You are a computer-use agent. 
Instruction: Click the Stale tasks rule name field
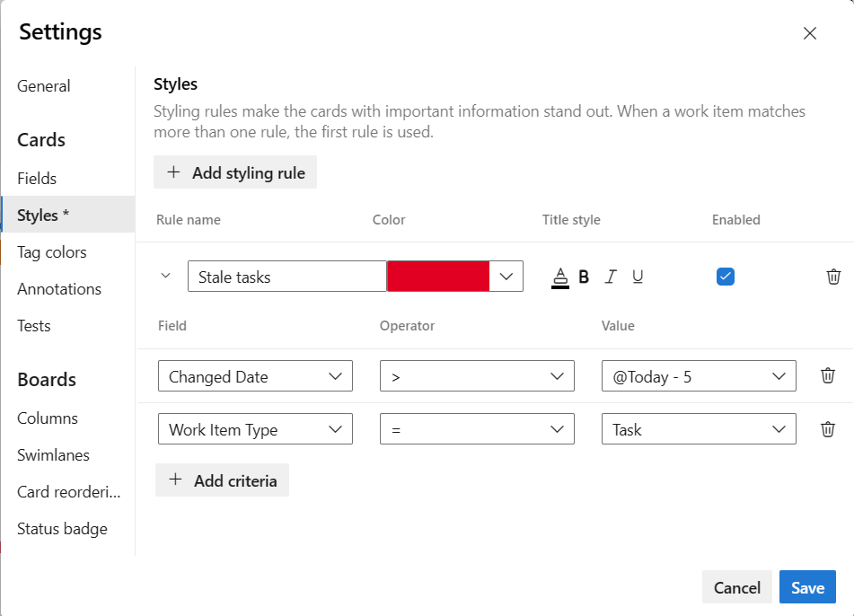(286, 277)
